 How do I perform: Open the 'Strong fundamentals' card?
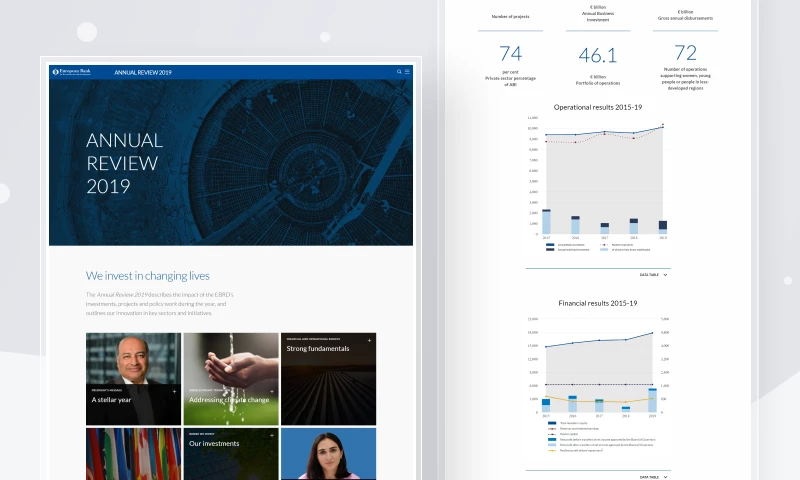coord(329,379)
